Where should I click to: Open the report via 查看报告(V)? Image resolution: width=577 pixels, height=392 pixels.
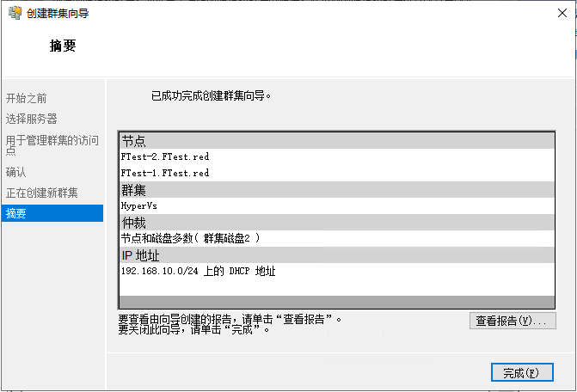513,321
